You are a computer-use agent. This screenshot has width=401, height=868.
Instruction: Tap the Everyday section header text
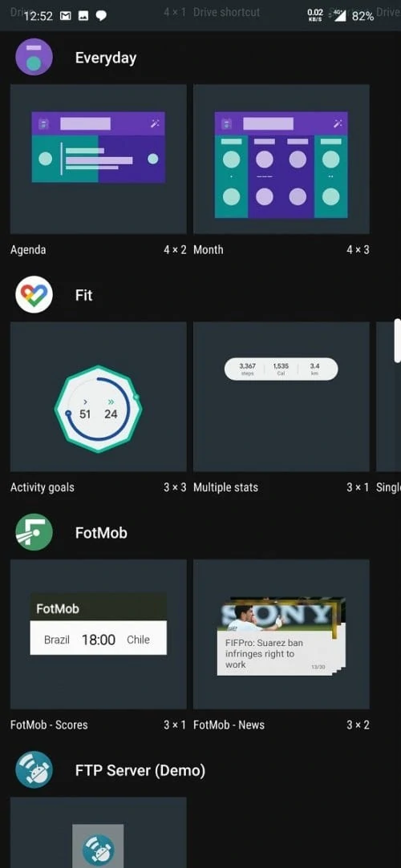[106, 59]
